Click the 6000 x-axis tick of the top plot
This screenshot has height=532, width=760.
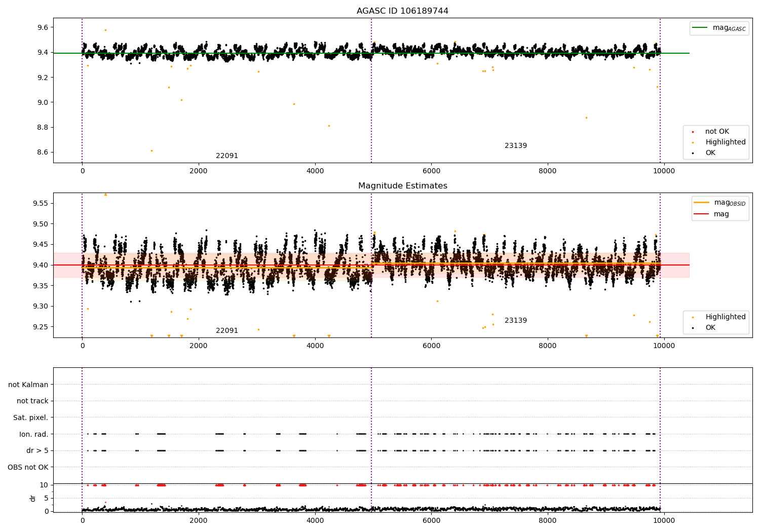(x=431, y=171)
